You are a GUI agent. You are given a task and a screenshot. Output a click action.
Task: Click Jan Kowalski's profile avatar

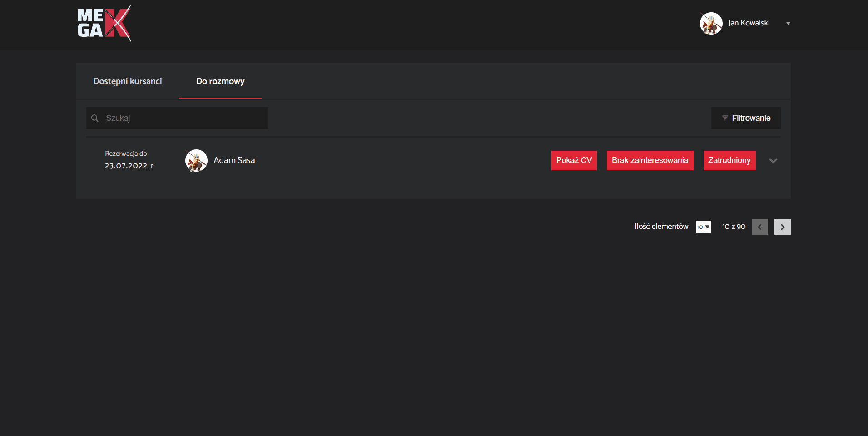click(x=711, y=23)
